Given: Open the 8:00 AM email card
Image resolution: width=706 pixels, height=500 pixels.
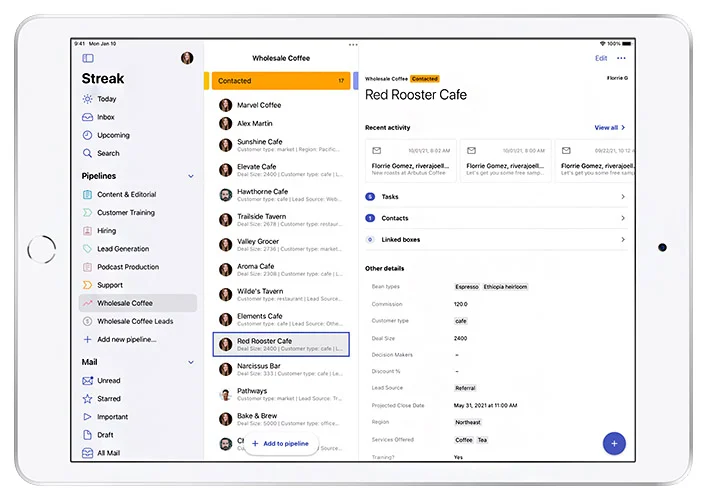Looking at the screenshot, I should pos(506,161).
